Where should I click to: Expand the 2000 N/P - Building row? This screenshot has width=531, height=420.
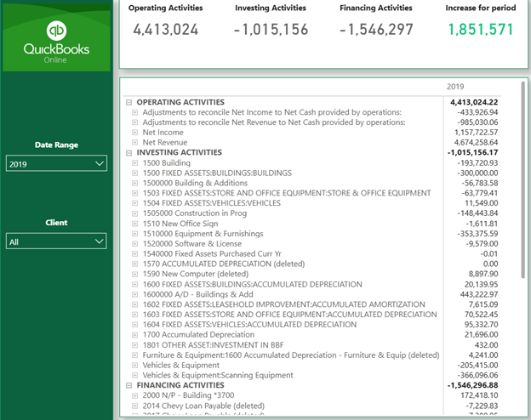tap(135, 395)
